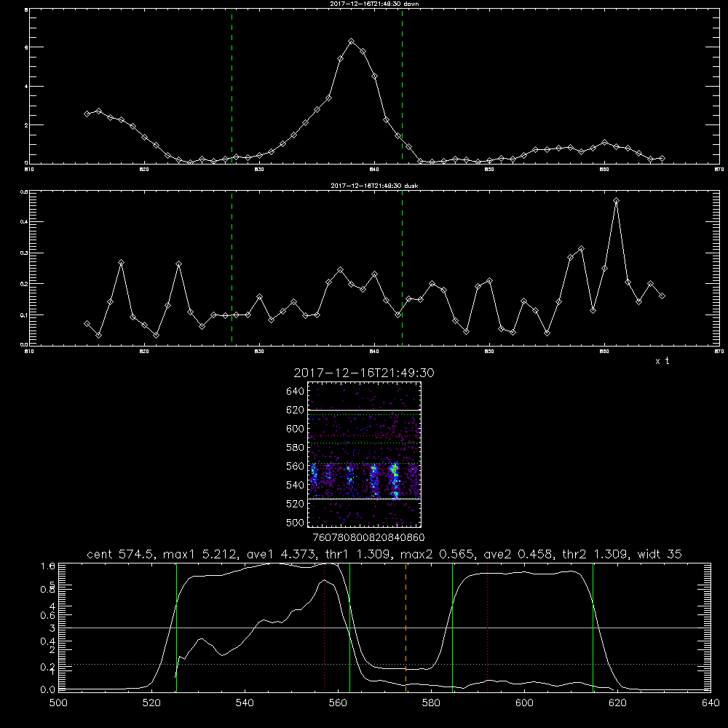
Task: Click the horizontal white line at level 3
Action: (385, 628)
